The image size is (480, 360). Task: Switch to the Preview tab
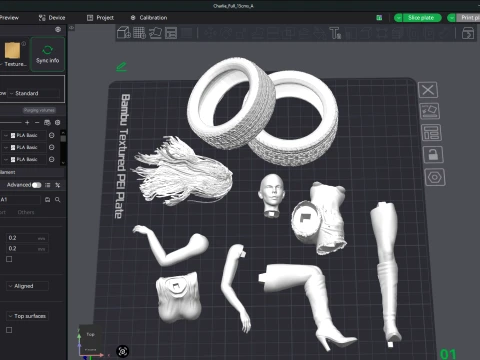(x=9, y=18)
